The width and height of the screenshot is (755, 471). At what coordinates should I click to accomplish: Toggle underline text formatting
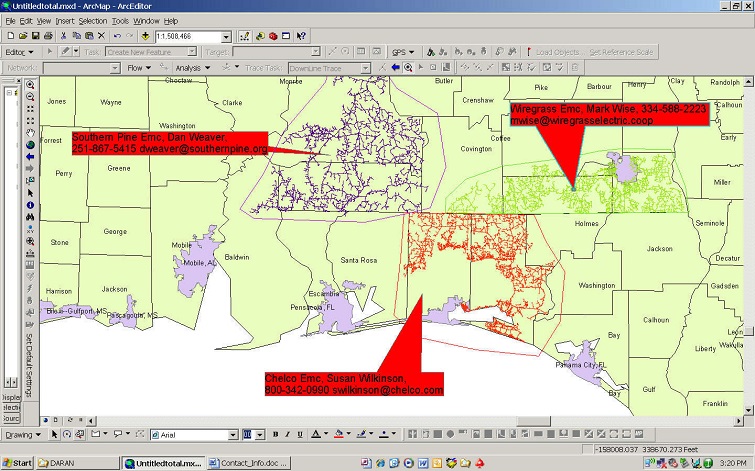pos(299,435)
